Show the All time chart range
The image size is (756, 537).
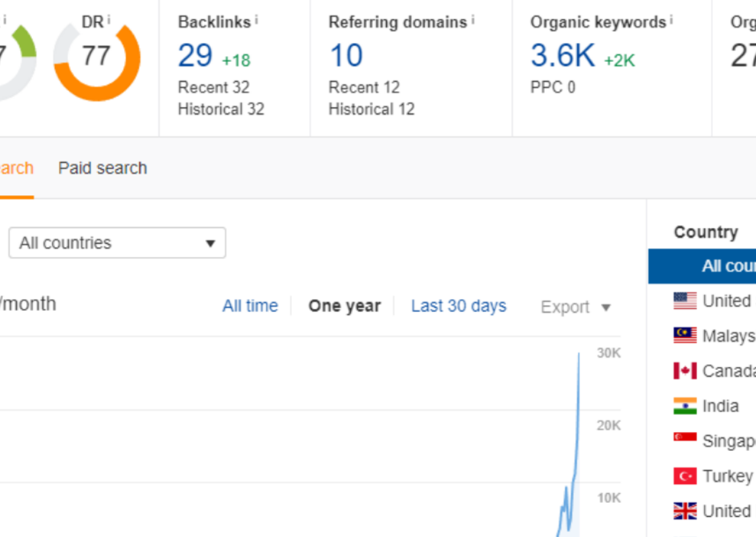click(250, 306)
